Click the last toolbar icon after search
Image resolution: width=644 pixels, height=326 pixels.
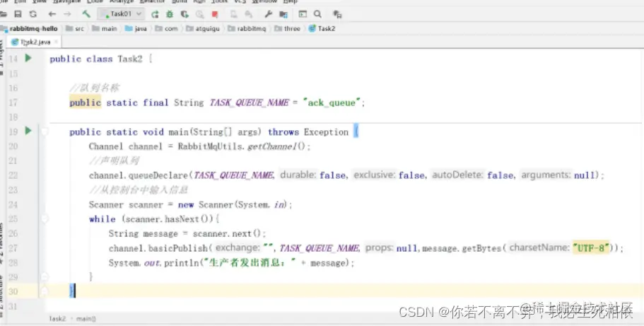[x=337, y=14]
